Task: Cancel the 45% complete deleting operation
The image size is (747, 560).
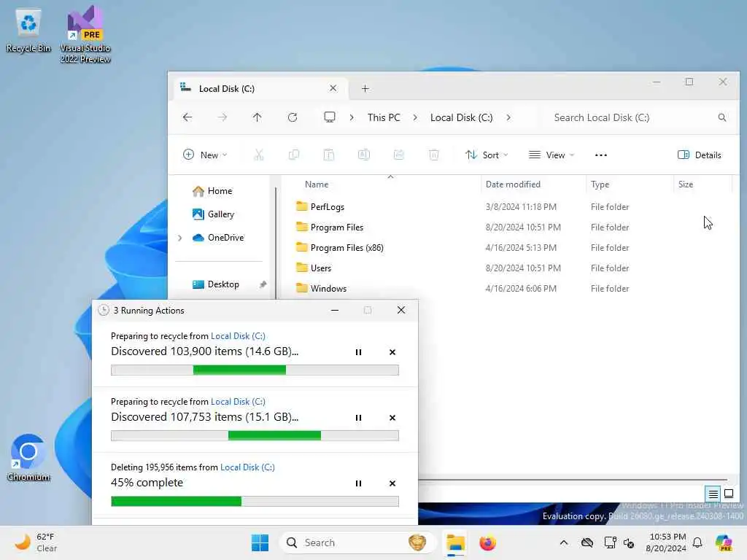Action: [x=392, y=483]
